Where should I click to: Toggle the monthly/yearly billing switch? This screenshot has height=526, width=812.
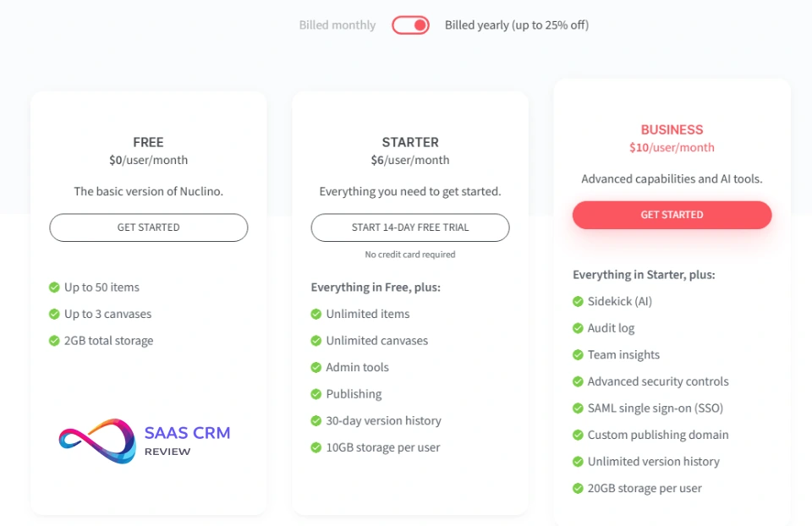pos(410,25)
